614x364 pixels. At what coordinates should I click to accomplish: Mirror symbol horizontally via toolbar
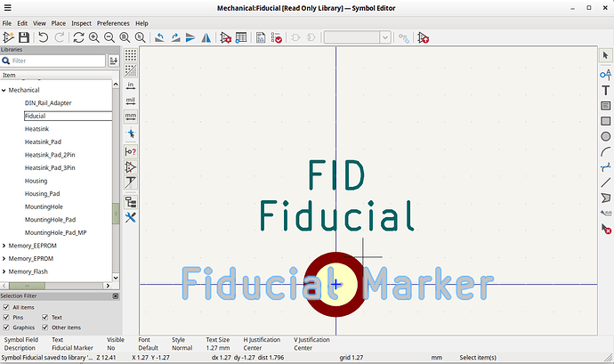coord(206,37)
